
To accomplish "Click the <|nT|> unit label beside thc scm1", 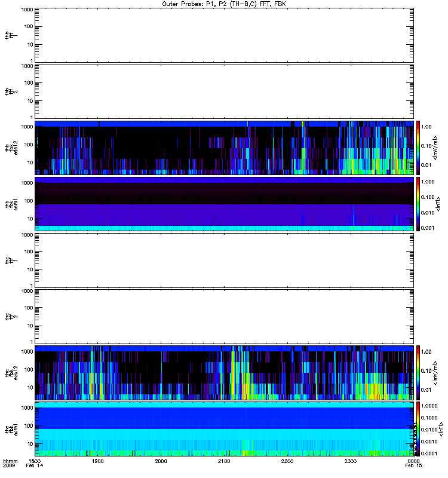I will (440, 429).
